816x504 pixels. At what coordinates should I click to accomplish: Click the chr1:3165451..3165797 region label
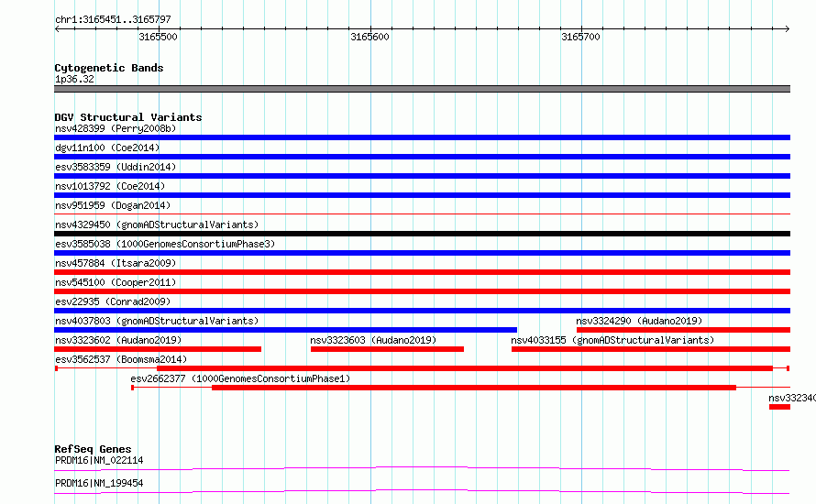coord(113,20)
